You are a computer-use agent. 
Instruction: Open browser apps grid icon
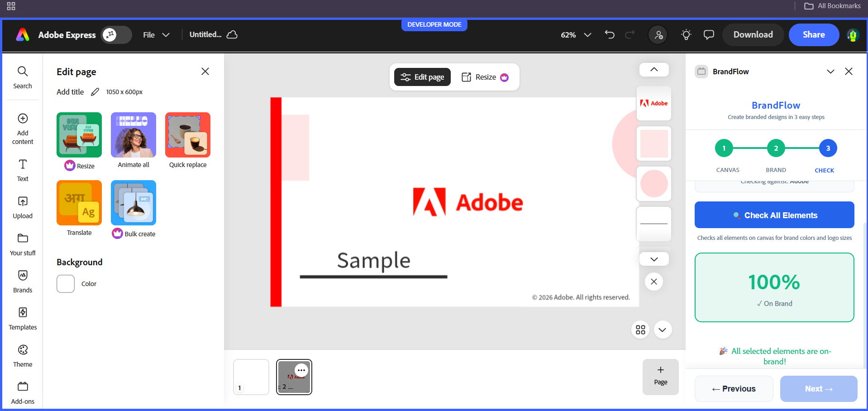[11, 6]
